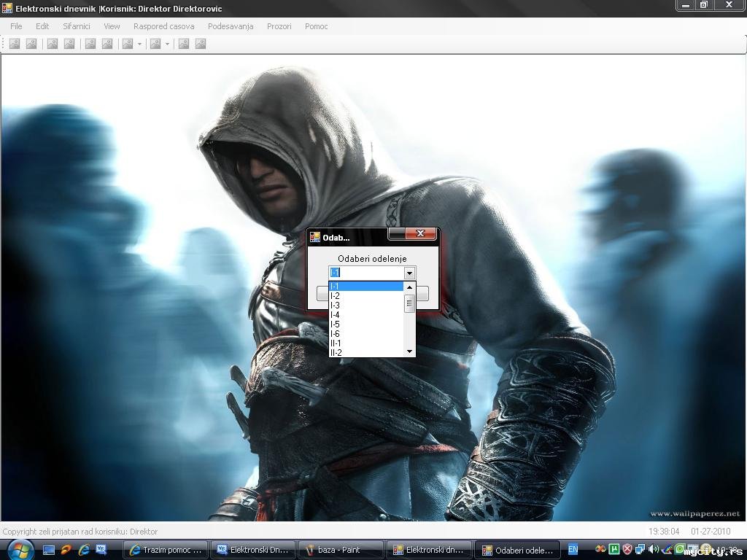The height and width of the screenshot is (560, 747).
Task: Click the fifth toolbar image button
Action: (x=90, y=44)
